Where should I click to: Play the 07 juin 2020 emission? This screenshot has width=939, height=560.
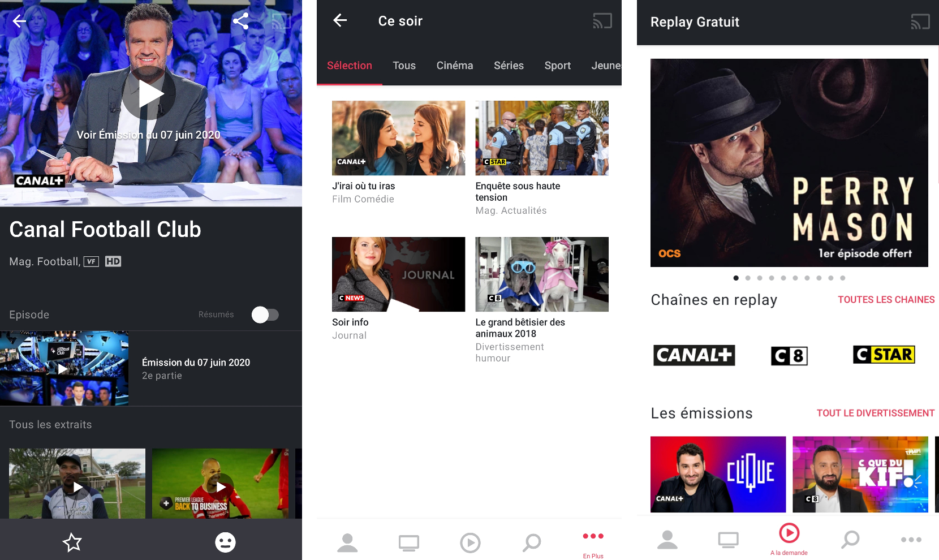(x=149, y=93)
